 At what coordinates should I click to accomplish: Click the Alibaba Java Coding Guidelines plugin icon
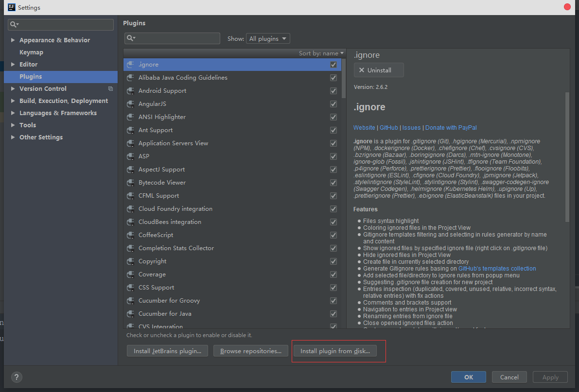[x=130, y=78]
